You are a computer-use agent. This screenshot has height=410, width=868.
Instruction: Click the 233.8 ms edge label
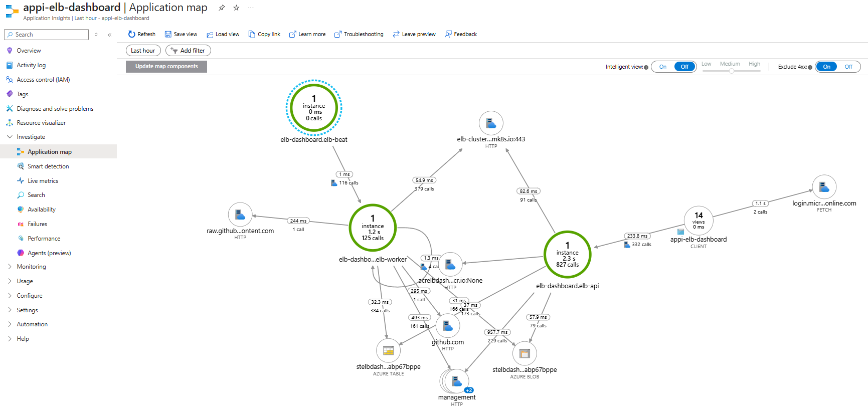tap(637, 236)
